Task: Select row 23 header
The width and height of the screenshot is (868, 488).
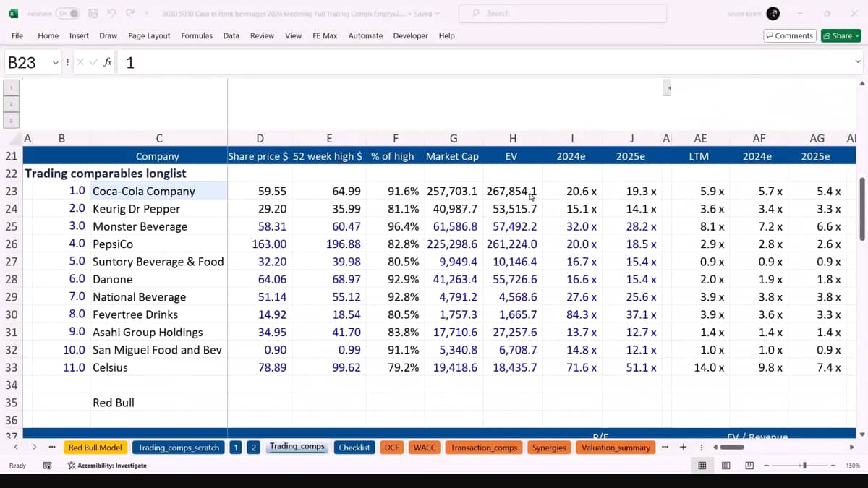Action: tap(11, 191)
